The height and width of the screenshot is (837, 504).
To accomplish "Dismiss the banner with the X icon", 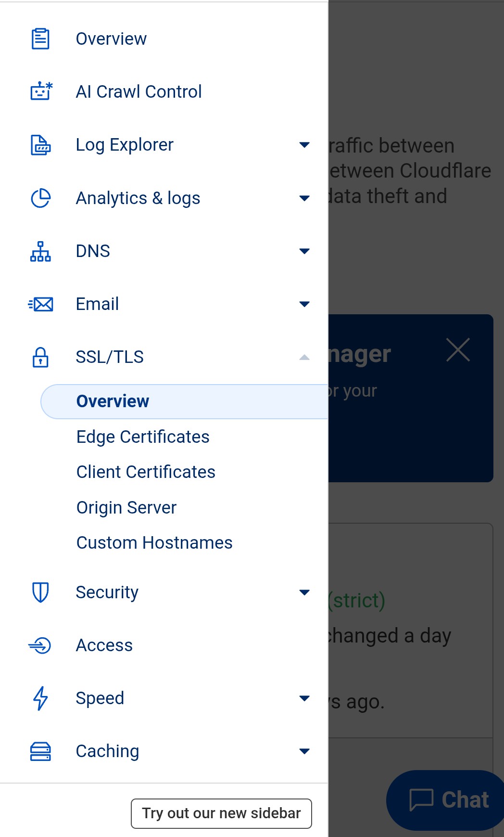I will pos(458,350).
